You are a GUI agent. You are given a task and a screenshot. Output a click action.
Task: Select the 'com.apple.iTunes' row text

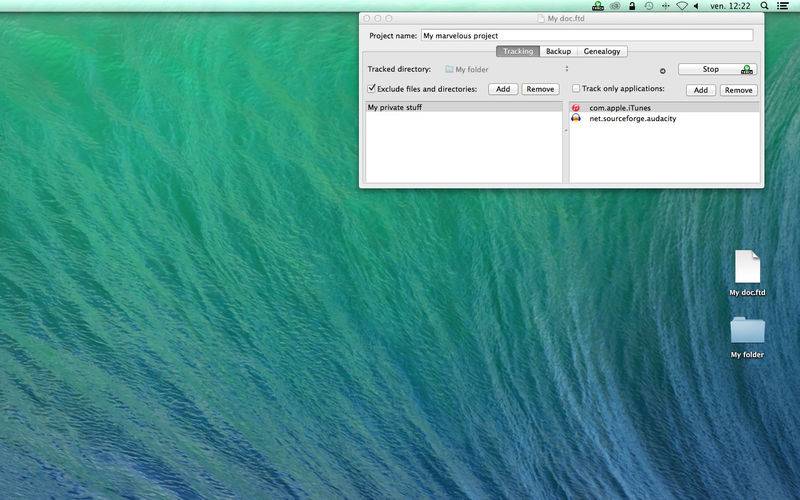coord(620,108)
